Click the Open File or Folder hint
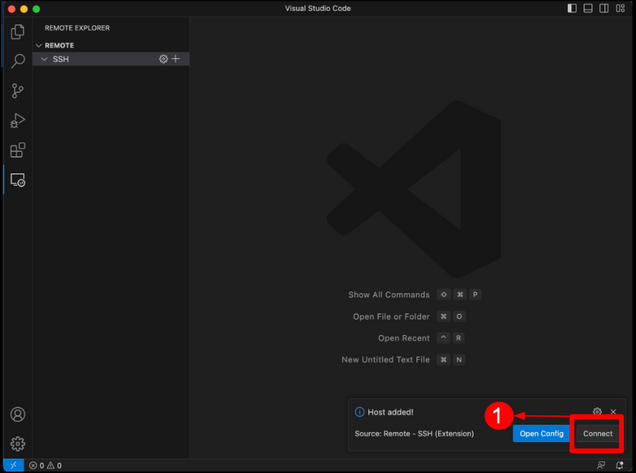Screen dimensions: 636x473 [391, 316]
